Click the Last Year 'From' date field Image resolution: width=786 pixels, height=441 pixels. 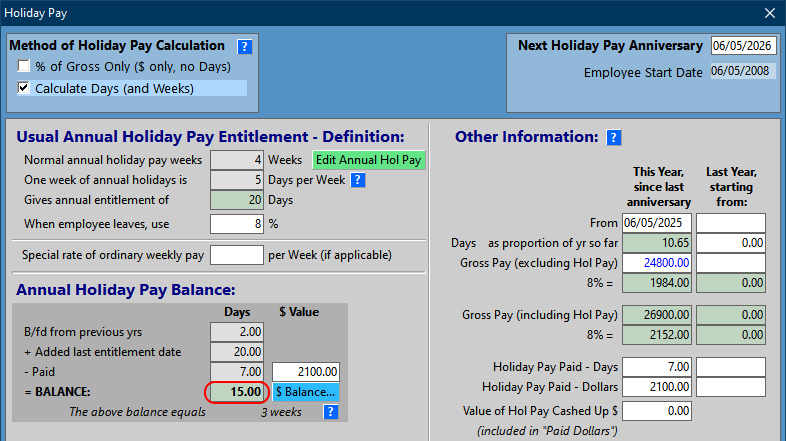pyautogui.click(x=730, y=222)
